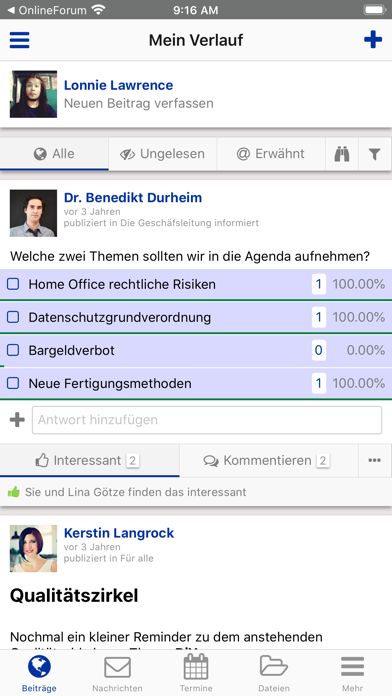392x696 pixels.
Task: Open Dr. Benedikt Durheim profile link
Action: 133,198
